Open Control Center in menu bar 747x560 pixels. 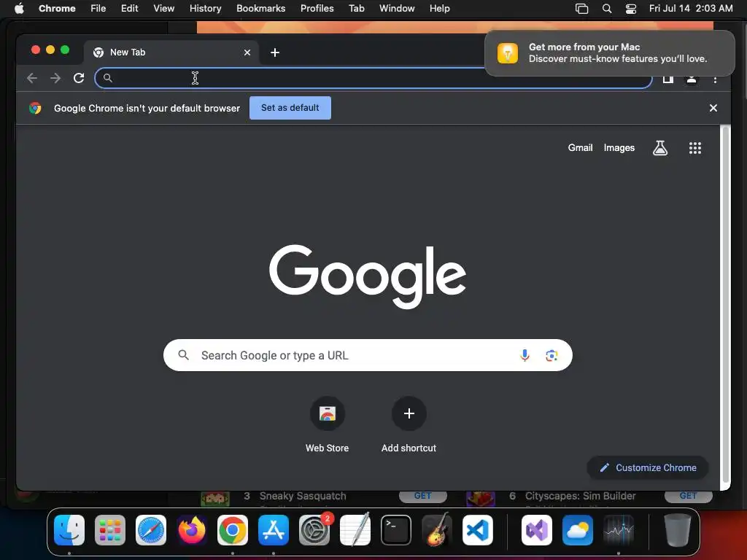pos(631,9)
